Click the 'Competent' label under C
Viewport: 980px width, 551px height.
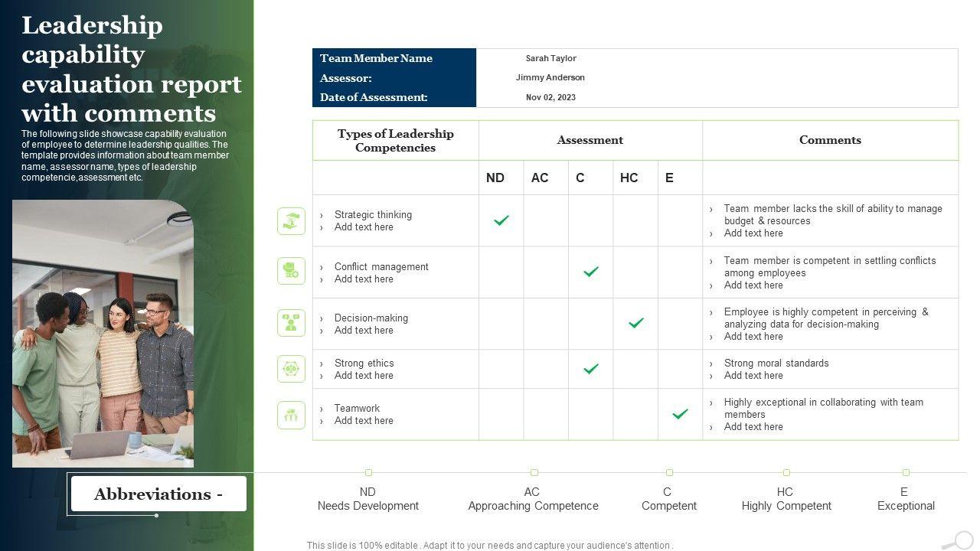click(669, 506)
